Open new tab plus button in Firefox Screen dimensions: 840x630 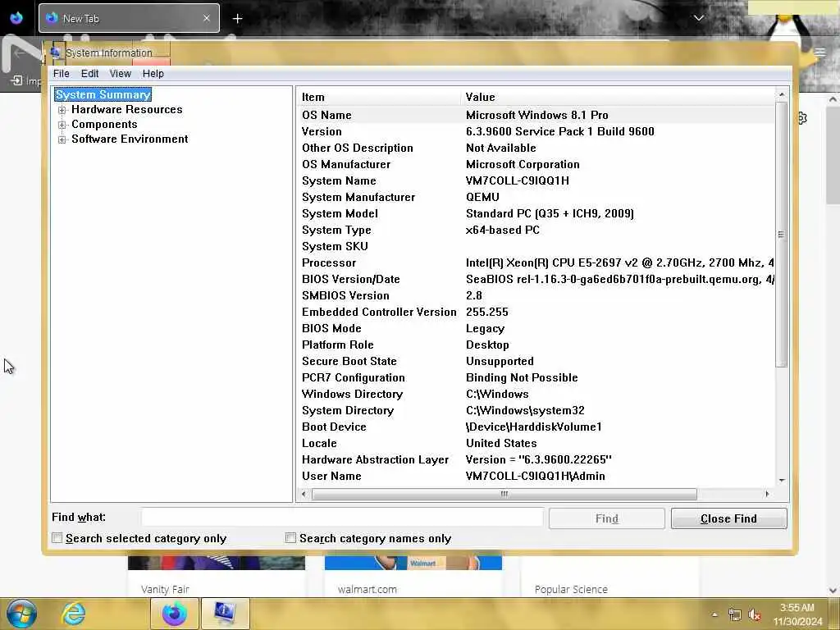click(237, 19)
